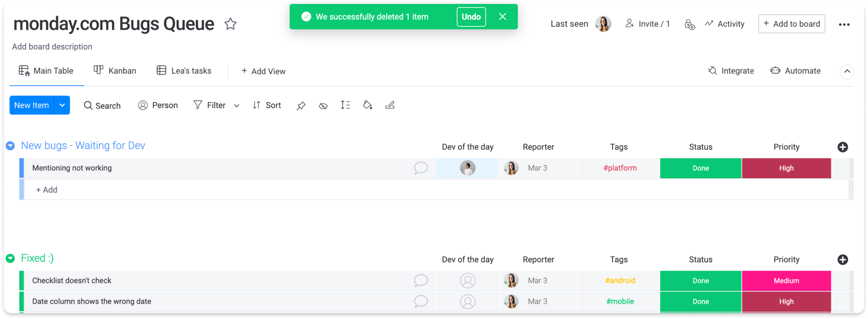Viewport: 868px width, 319px height.
Task: Change Medium priority of Checklist doesn't check
Action: pyautogui.click(x=786, y=281)
